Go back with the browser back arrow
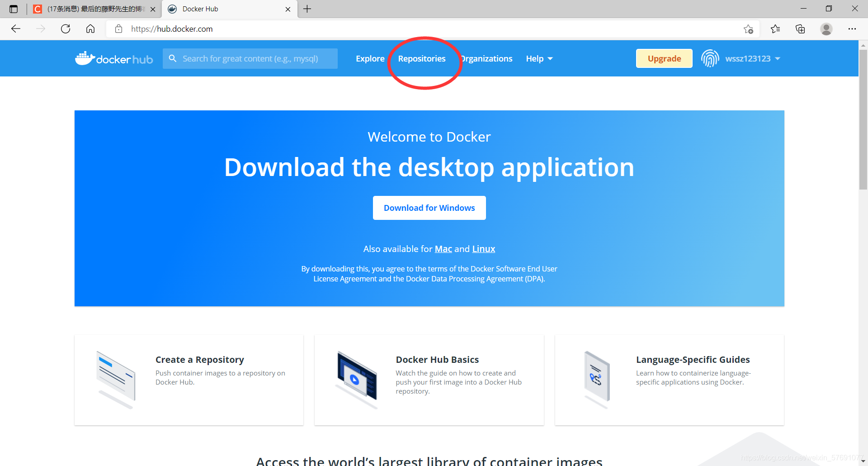 click(x=16, y=29)
